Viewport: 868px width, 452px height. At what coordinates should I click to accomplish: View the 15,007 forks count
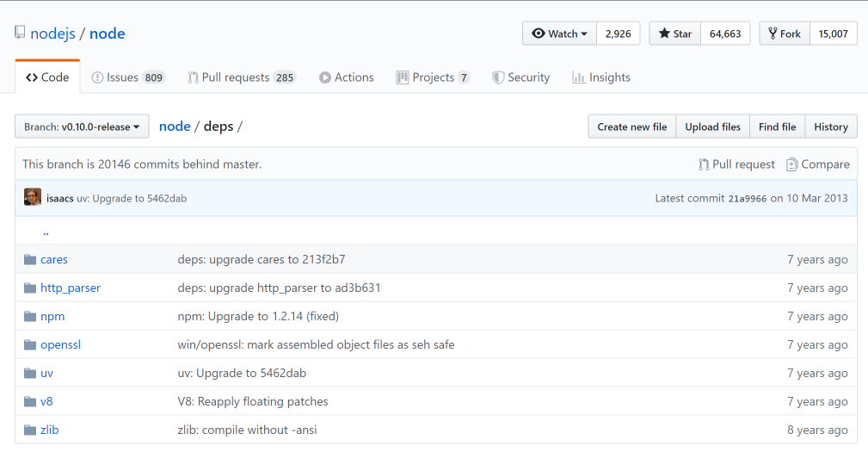(x=833, y=34)
